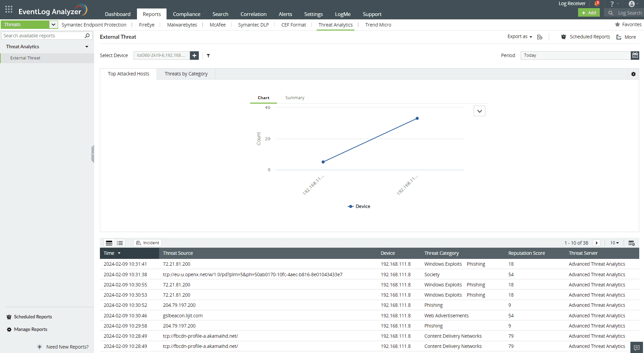Image resolution: width=644 pixels, height=353 pixels.
Task: Switch to list view icon
Action: click(x=120, y=243)
